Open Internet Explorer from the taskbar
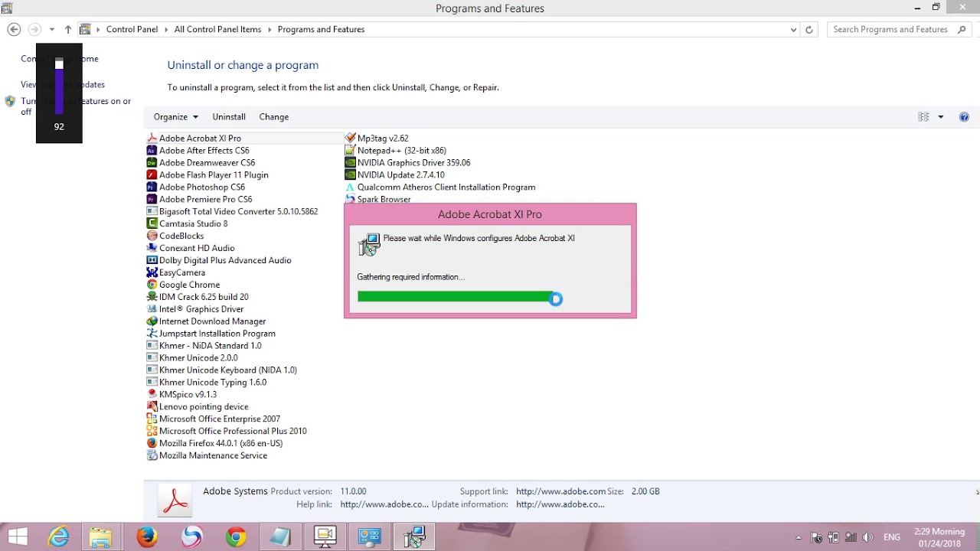980x551 pixels. point(59,537)
